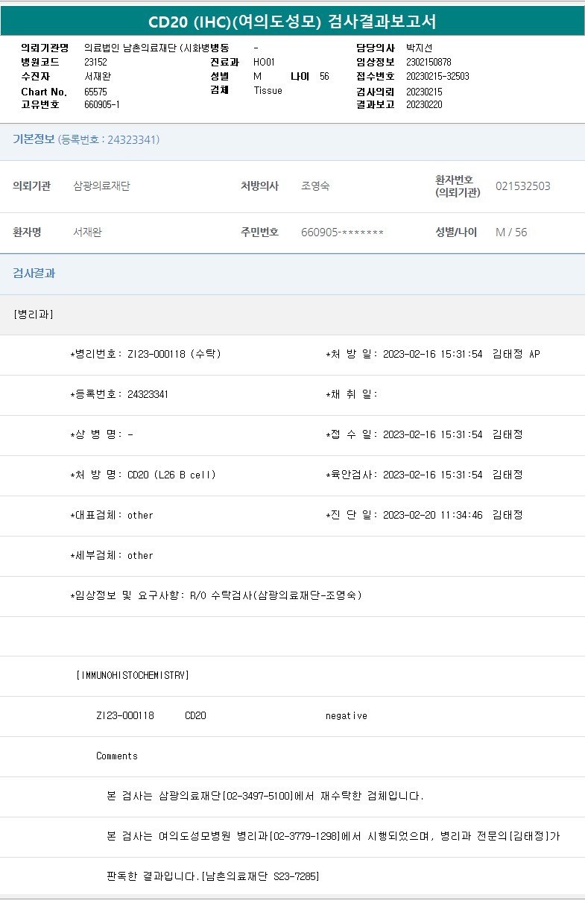Click the [병리과] section label
The height and width of the screenshot is (924, 585).
pos(34,314)
